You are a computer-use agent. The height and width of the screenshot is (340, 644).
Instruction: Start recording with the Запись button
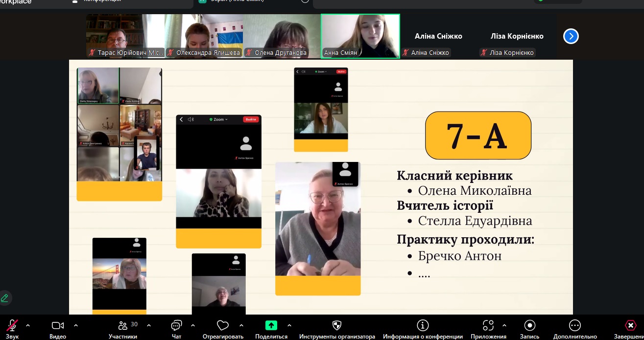[529, 326]
